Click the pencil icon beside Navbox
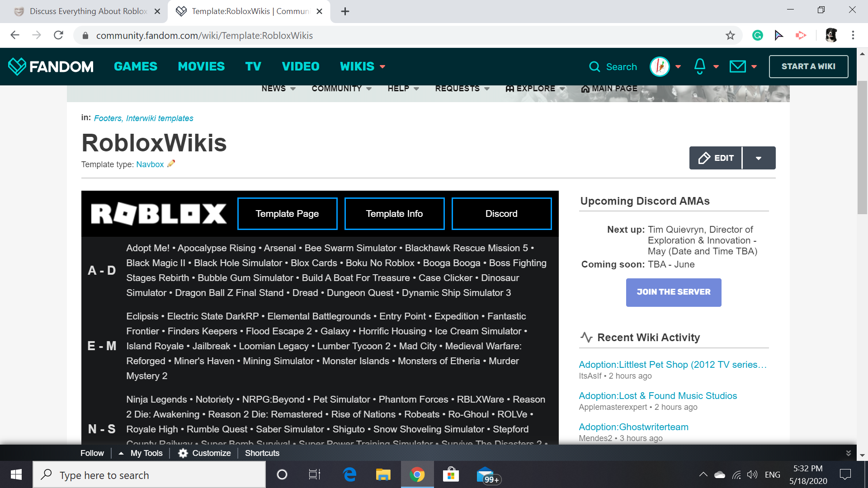 pos(171,164)
